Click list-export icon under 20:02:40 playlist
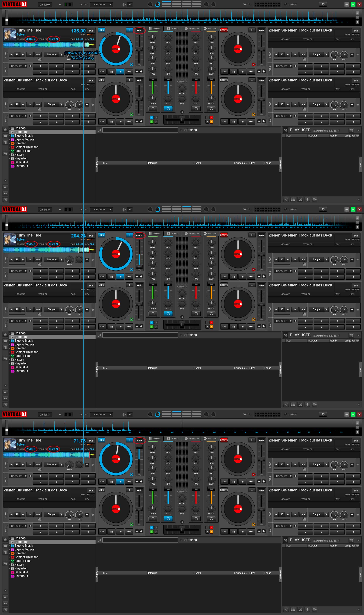Viewport: 364px width, 615px height. (x=315, y=200)
